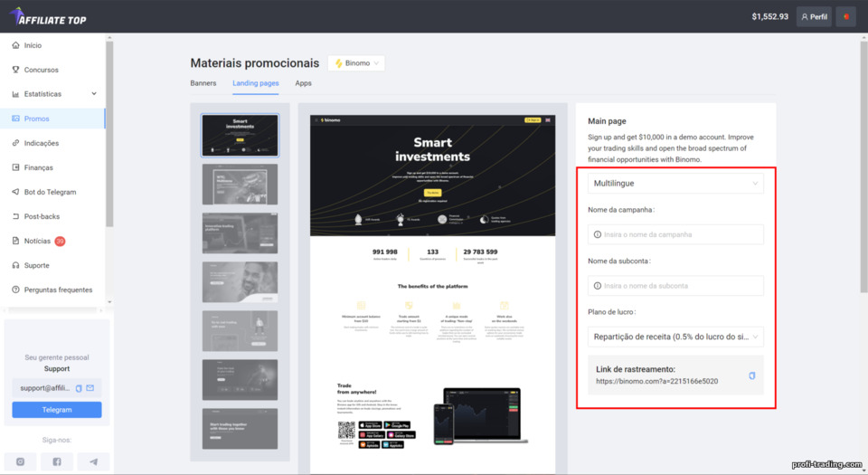The width and height of the screenshot is (868, 475).
Task: Open the Plano de lucro dropdown
Action: click(x=676, y=337)
